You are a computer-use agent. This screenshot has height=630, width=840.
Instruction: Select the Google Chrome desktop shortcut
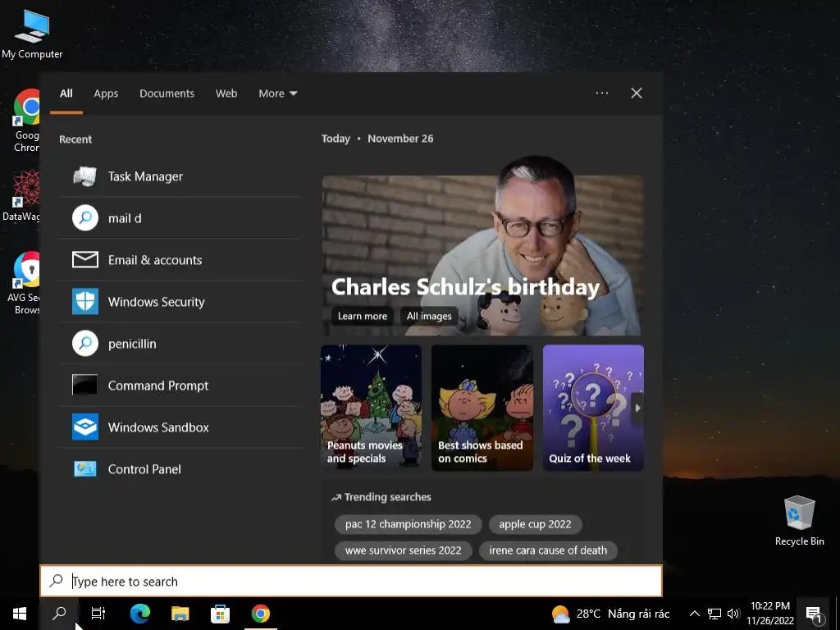(x=26, y=120)
